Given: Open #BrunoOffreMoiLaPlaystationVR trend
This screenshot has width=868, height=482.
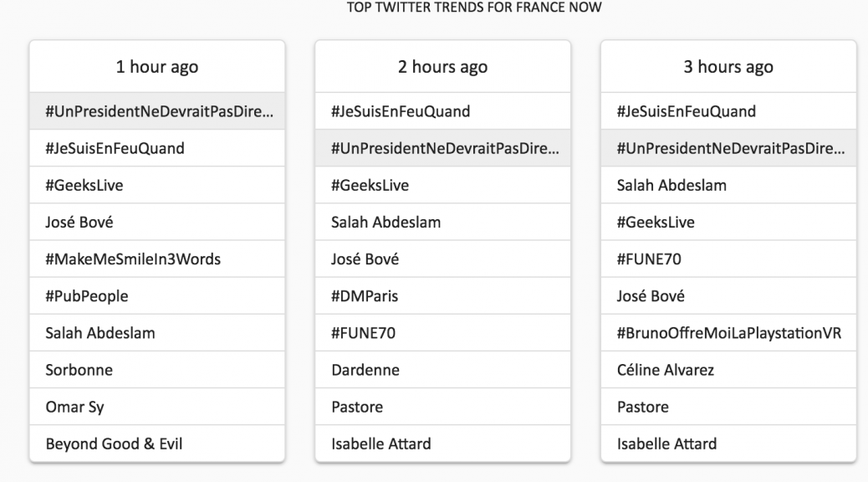Looking at the screenshot, I should tap(728, 333).
